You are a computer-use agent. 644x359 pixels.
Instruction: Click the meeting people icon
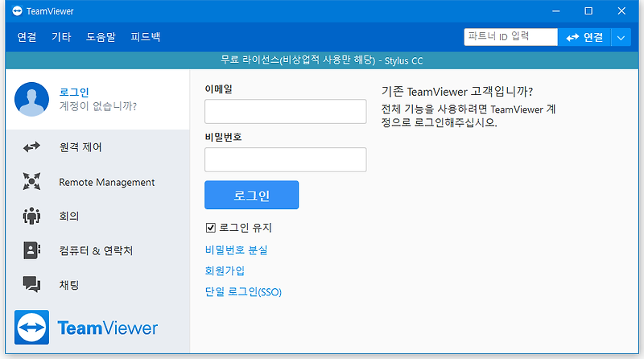click(x=31, y=216)
